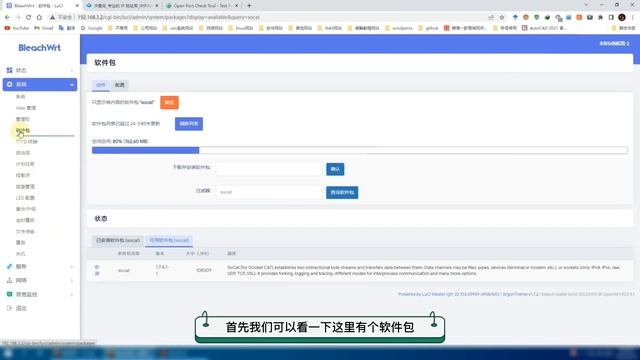Click the unsaved changes indicator in header

point(614,43)
